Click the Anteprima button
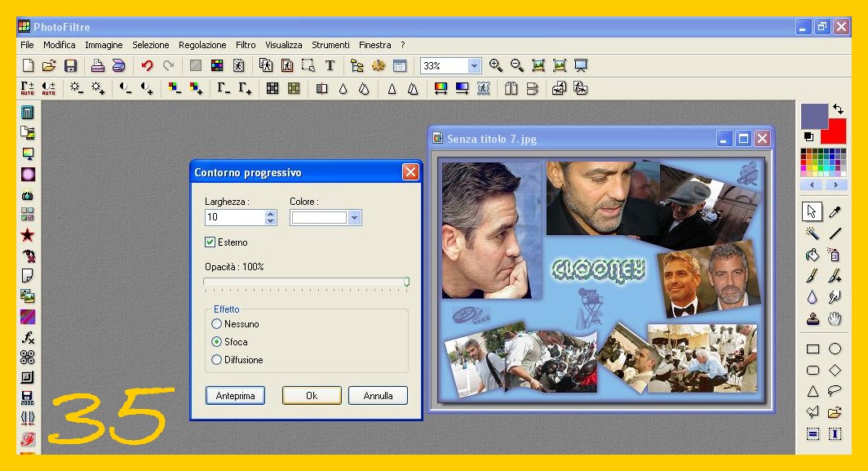 [x=235, y=396]
